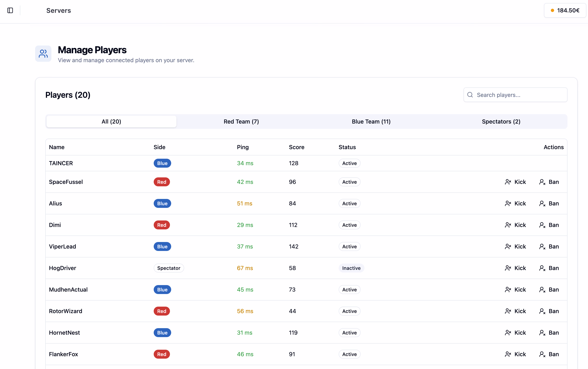Ban player RotorWizard

pos(549,311)
